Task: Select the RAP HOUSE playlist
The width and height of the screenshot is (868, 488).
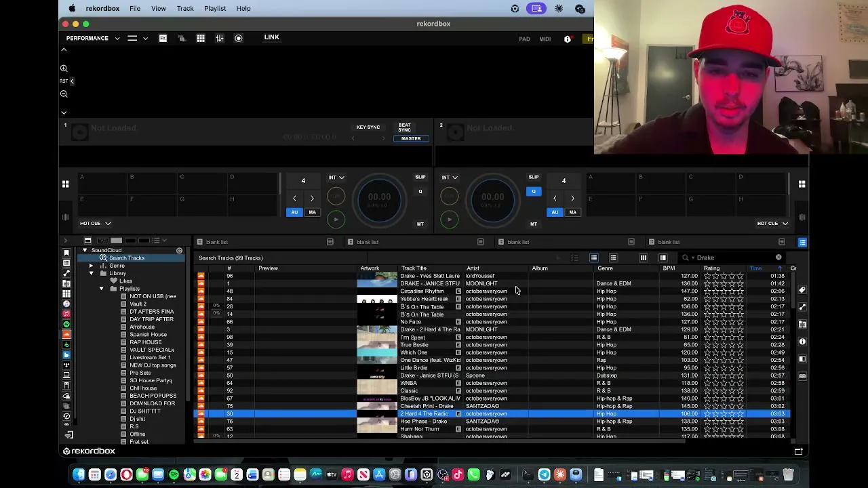Action: click(146, 342)
